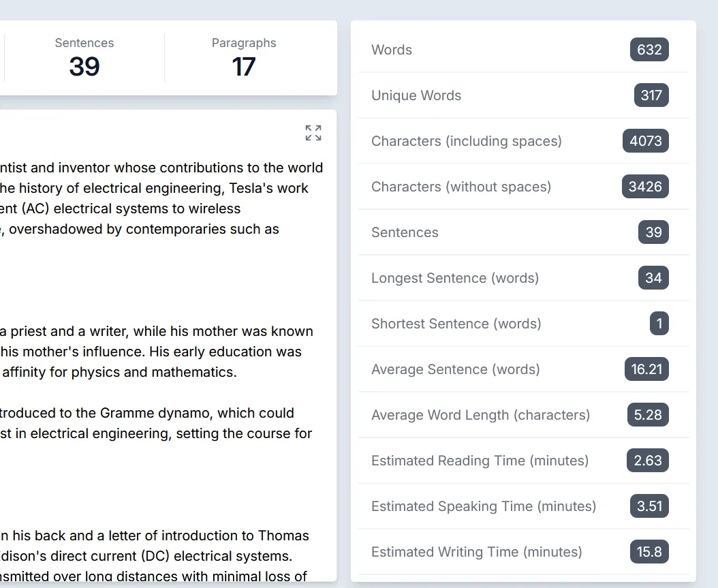Image resolution: width=718 pixels, height=588 pixels.
Task: Select the Average Word Length label
Action: click(480, 414)
